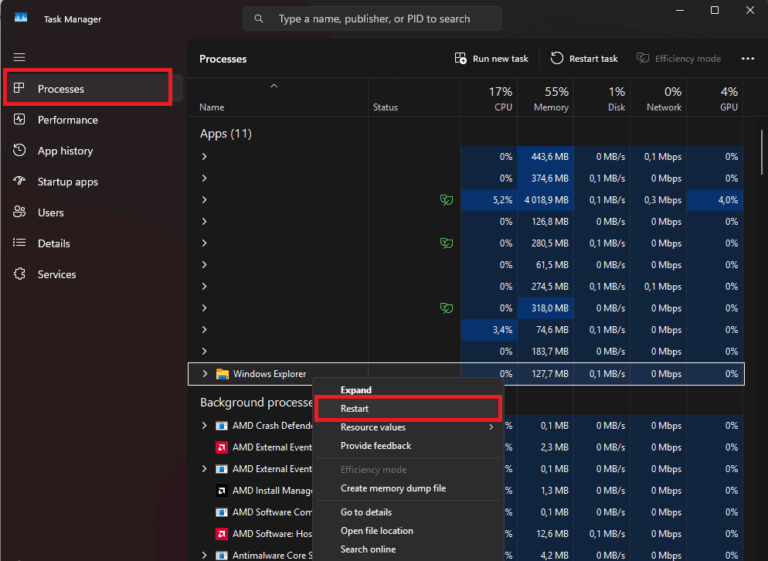Screen dimensions: 768x561
Task: Click the Services puzzle icon
Action: coord(19,273)
